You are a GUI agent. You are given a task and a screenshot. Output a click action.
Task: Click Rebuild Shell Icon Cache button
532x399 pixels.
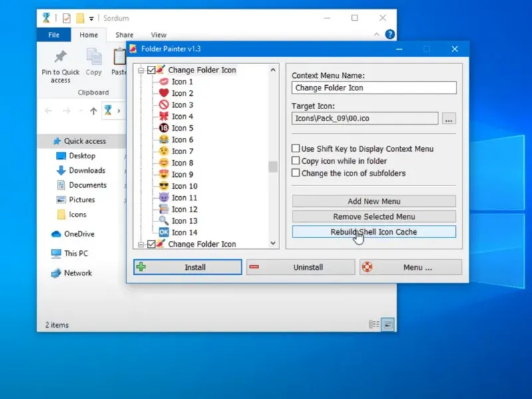374,231
